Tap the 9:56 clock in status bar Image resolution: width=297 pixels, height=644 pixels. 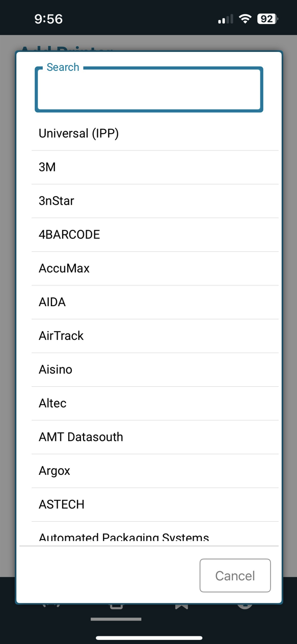[48, 19]
